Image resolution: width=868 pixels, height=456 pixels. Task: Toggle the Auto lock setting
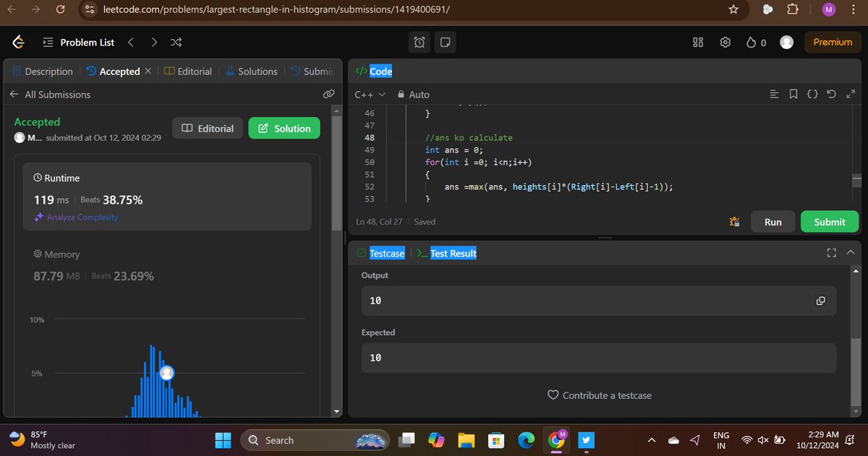click(x=413, y=95)
